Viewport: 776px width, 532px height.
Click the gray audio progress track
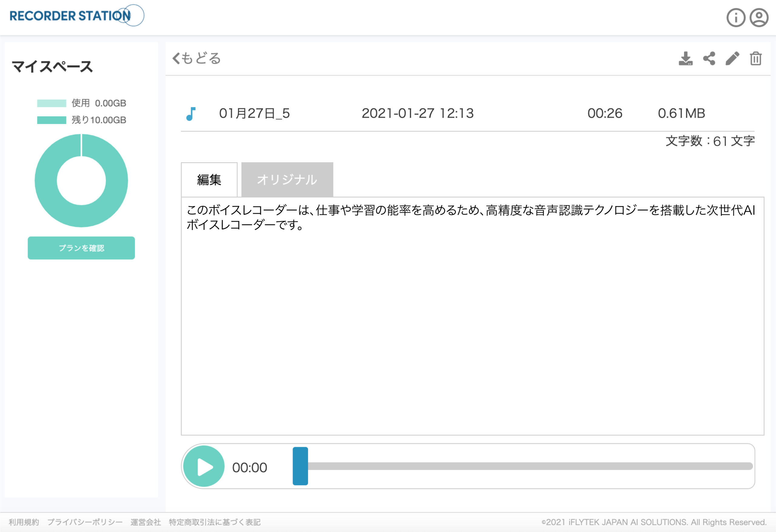[x=530, y=466]
